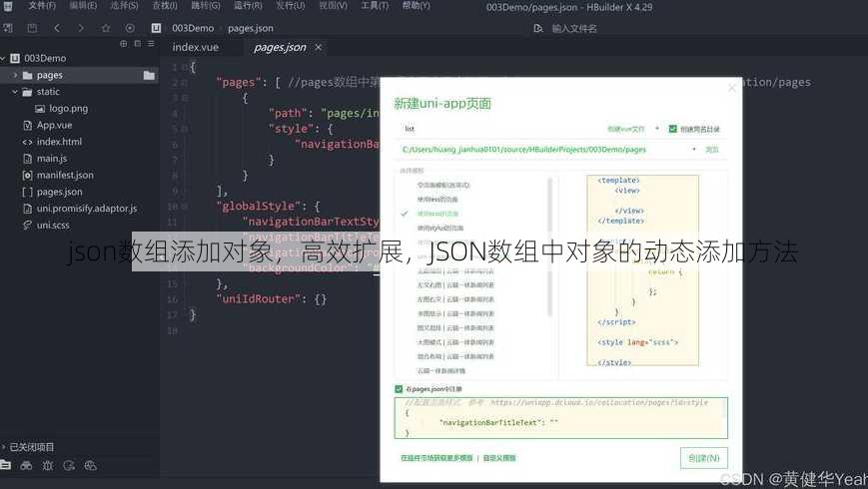Click the star bookmark icon
This screenshot has height=489, width=868.
click(x=106, y=28)
